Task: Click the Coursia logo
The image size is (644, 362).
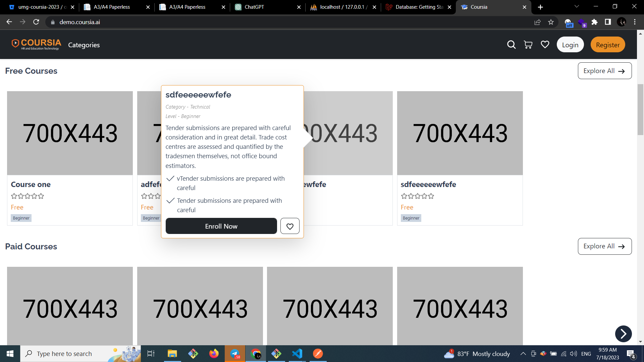Action: (x=36, y=44)
